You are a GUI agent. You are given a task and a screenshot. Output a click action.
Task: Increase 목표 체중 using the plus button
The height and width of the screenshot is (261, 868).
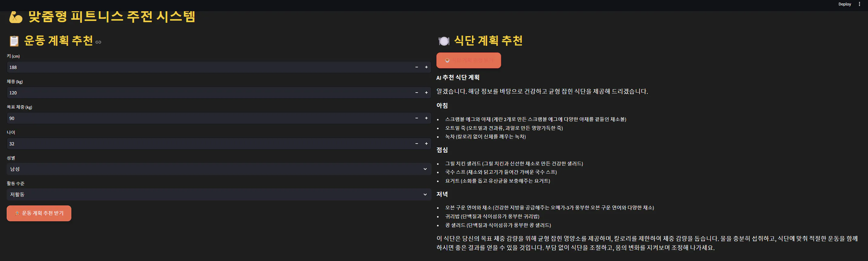tap(426, 118)
